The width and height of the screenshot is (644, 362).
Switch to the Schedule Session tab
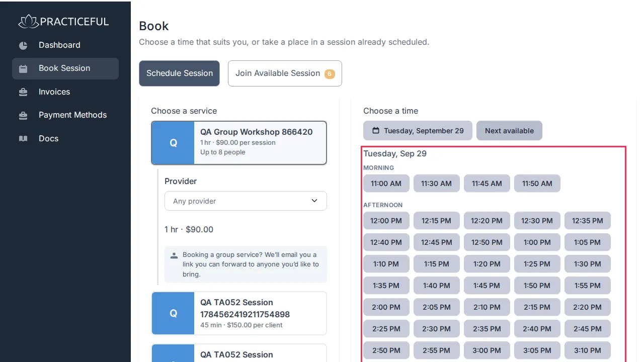tap(180, 73)
